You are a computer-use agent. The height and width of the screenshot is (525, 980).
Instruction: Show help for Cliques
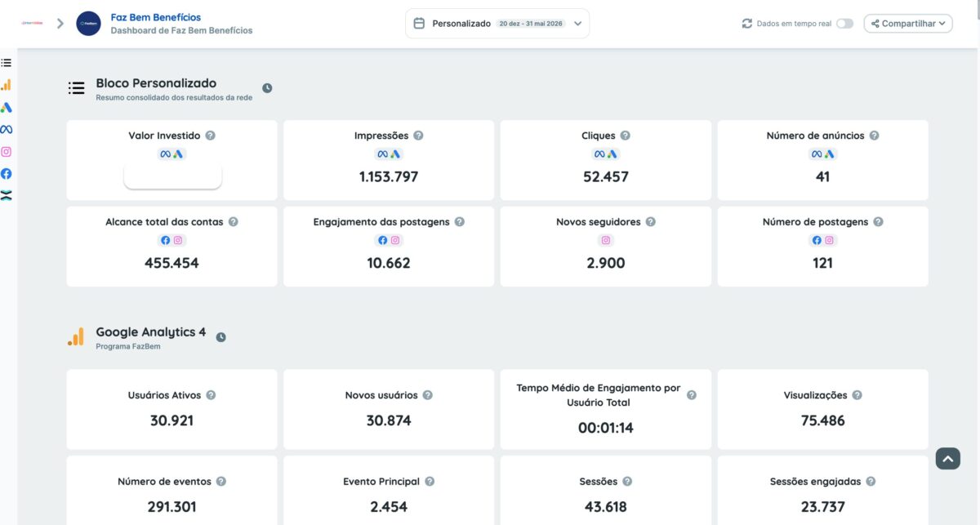[x=625, y=136]
